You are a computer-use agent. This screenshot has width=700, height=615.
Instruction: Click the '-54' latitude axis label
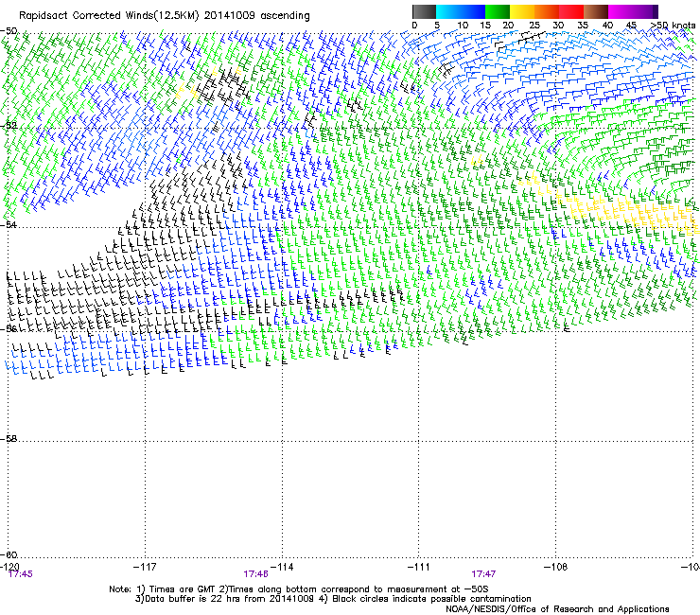click(9, 224)
